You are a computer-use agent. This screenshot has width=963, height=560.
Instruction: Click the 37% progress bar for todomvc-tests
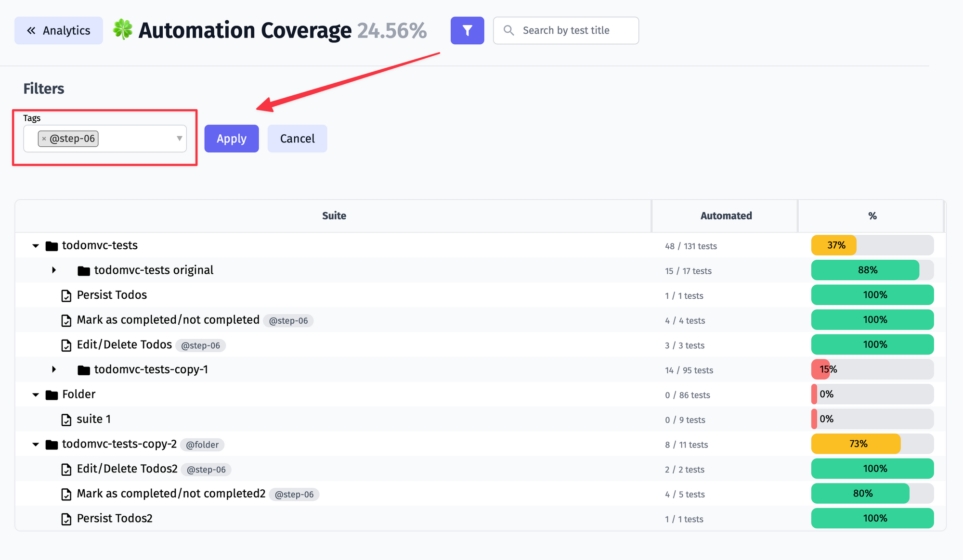872,245
